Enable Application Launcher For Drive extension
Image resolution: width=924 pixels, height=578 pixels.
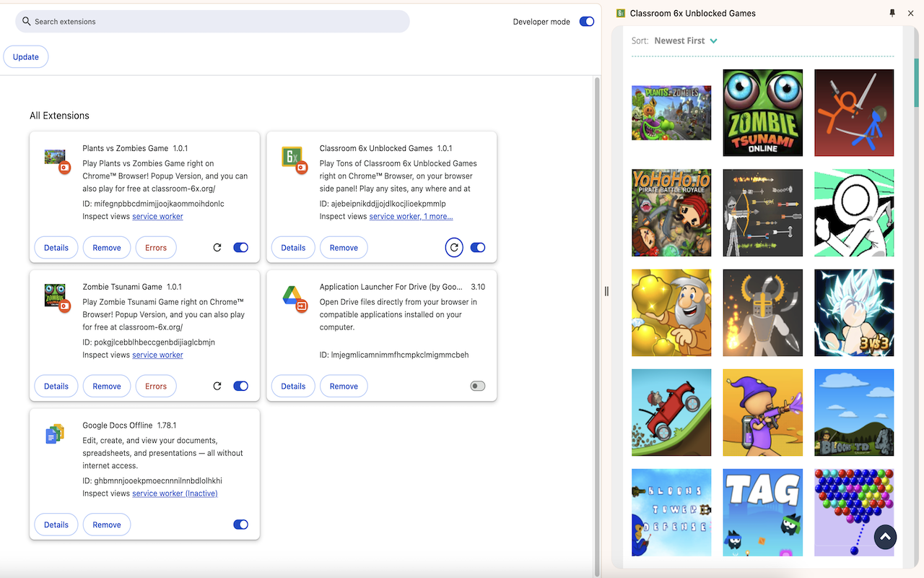pyautogui.click(x=478, y=386)
